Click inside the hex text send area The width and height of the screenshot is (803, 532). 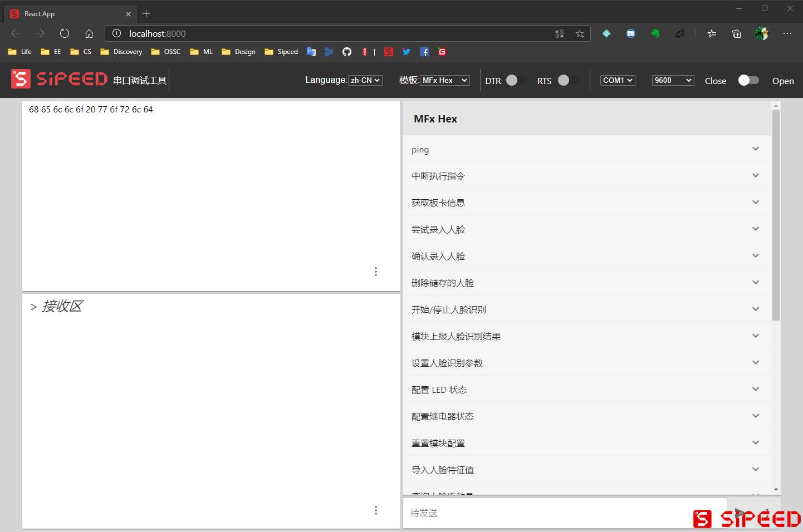point(211,195)
